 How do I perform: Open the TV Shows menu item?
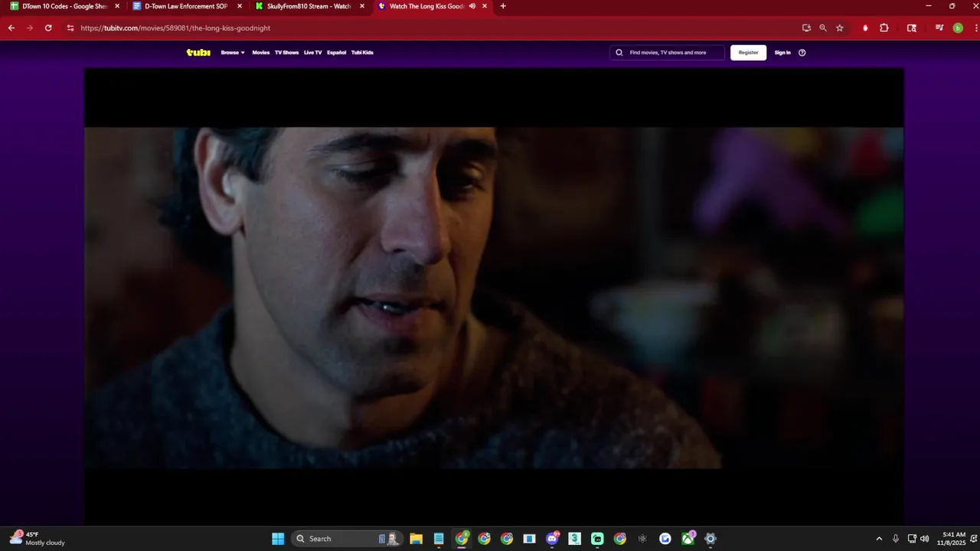pyautogui.click(x=286, y=53)
